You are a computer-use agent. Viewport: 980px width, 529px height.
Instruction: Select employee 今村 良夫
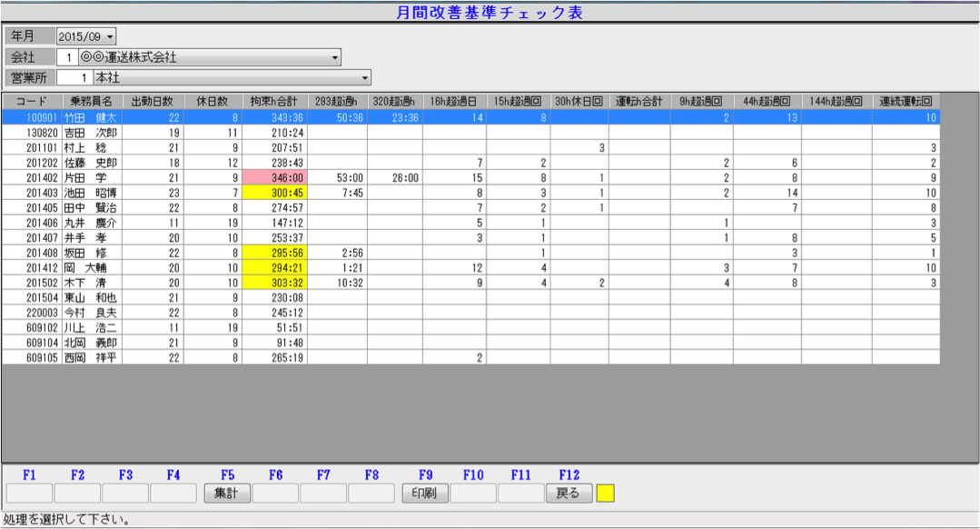pos(91,313)
